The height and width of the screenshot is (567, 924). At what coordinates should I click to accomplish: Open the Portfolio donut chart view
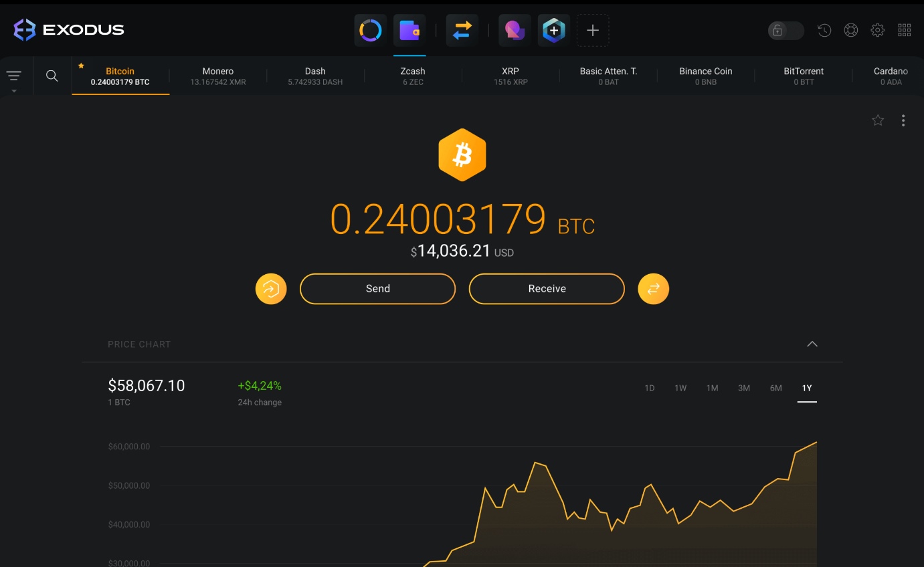(370, 29)
